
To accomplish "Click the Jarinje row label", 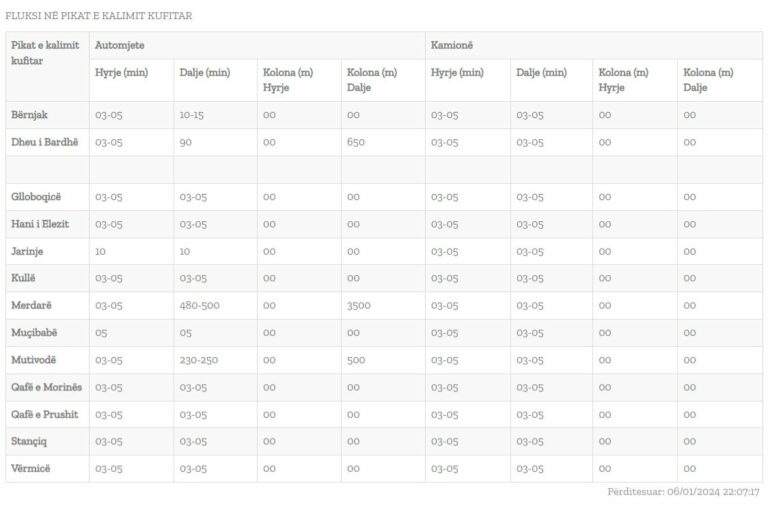I will click(27, 251).
